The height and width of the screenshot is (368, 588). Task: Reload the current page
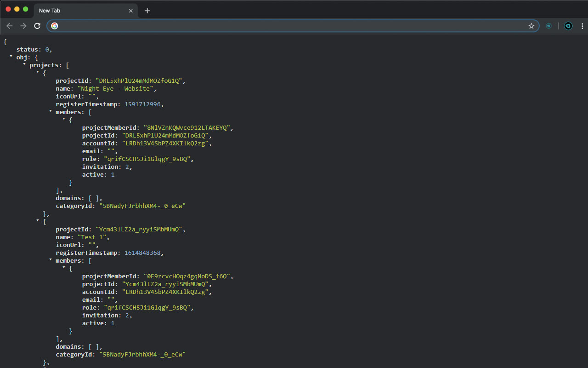click(37, 26)
